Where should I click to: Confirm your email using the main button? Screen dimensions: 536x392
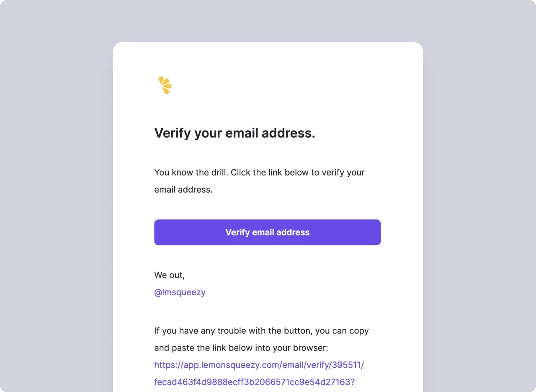pyautogui.click(x=268, y=232)
